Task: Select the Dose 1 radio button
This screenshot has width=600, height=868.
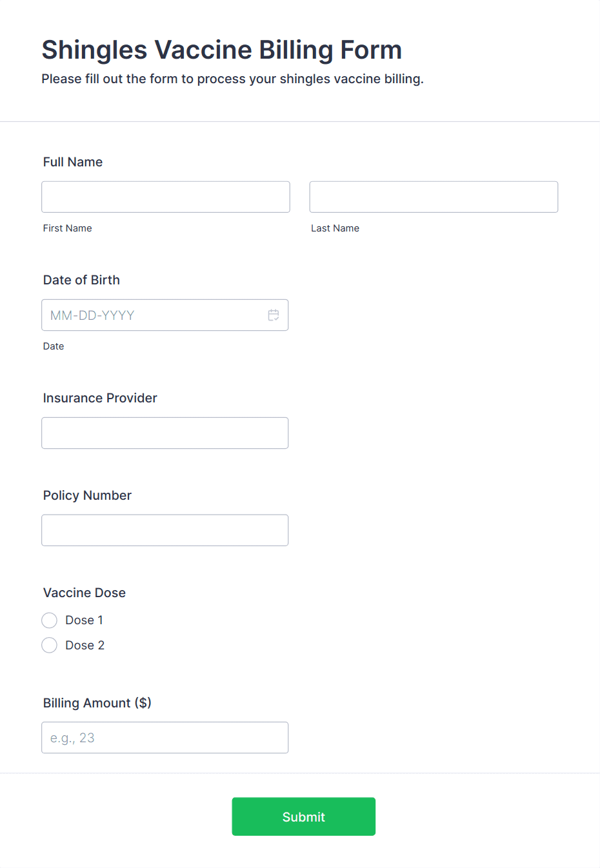Action: tap(50, 620)
